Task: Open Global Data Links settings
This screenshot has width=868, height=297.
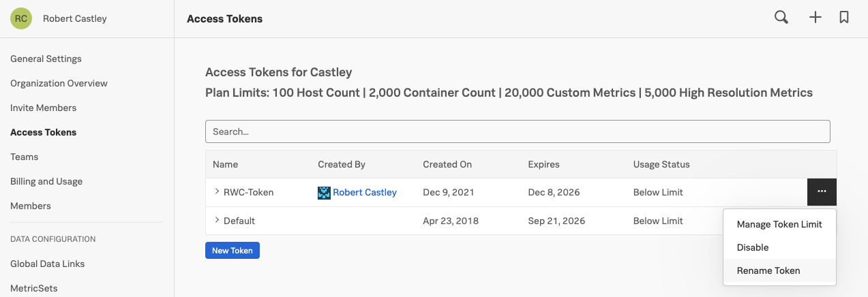Action: tap(48, 264)
